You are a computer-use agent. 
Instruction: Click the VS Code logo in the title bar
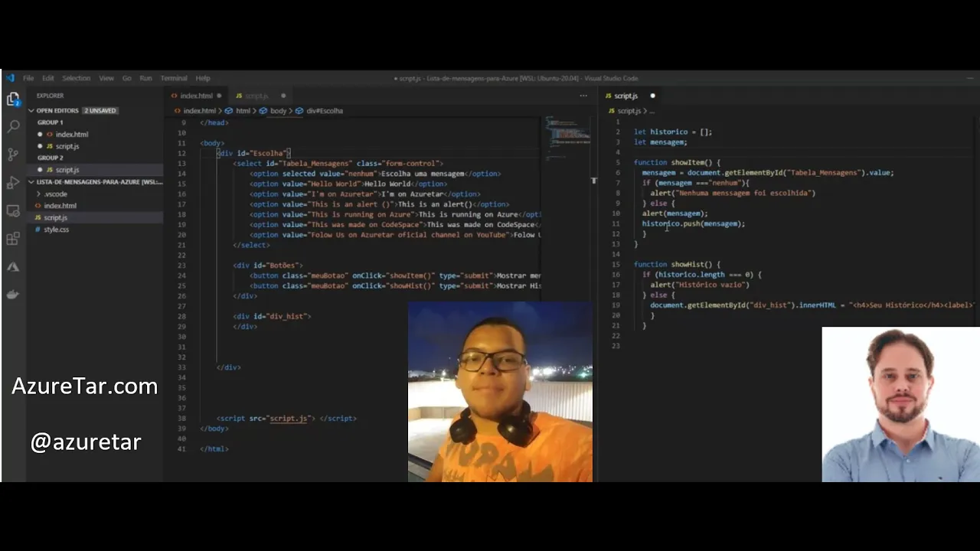point(10,78)
